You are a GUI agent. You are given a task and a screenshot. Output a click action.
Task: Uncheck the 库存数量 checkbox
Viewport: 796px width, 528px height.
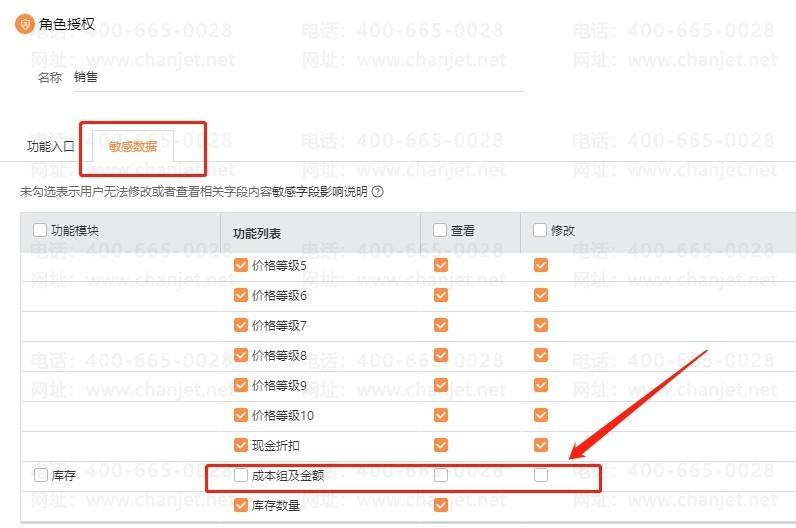coord(240,505)
